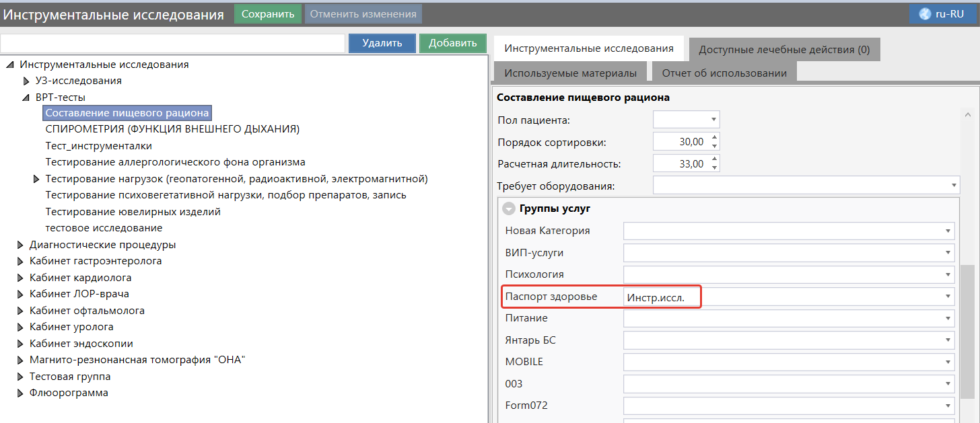Increase Порядок сортировки value with up arrow
Screen dimensions: 980x423
[714, 139]
